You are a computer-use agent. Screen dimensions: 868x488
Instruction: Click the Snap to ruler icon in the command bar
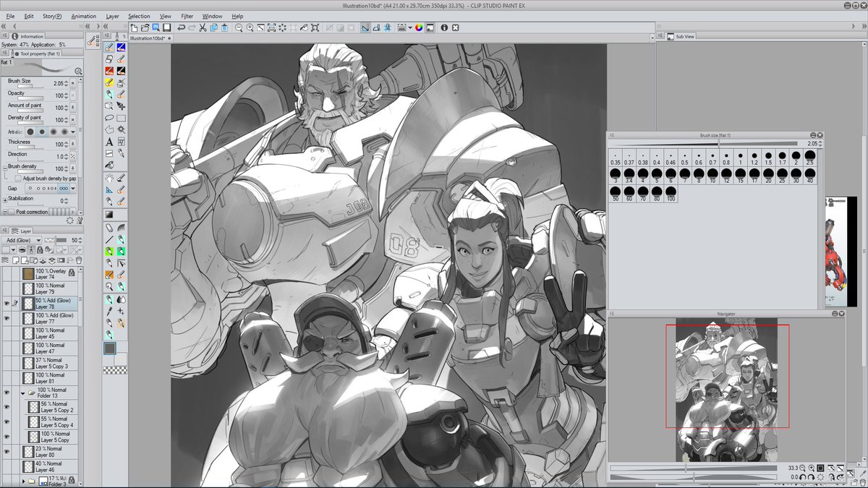[365, 28]
